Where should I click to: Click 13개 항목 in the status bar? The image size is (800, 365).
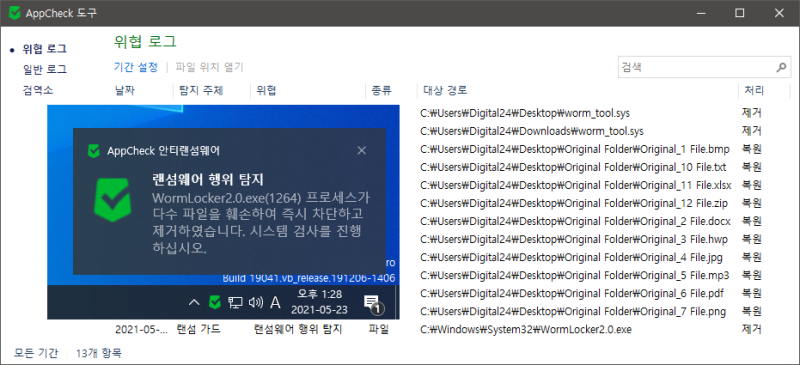(98, 353)
